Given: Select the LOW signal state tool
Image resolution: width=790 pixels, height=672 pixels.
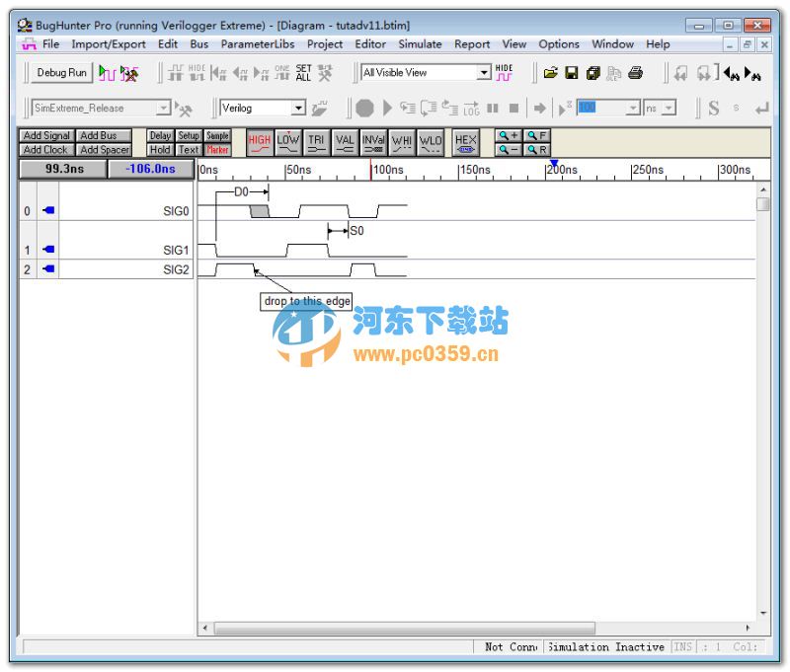Looking at the screenshot, I should tap(287, 142).
